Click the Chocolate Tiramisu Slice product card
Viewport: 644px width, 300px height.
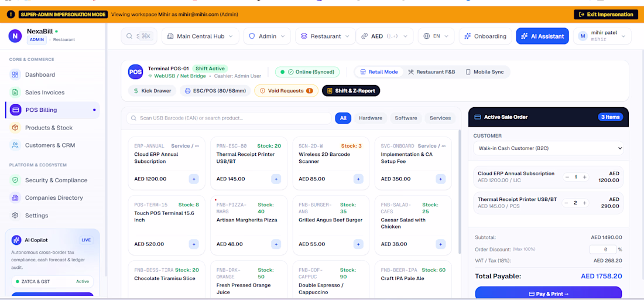(x=167, y=280)
